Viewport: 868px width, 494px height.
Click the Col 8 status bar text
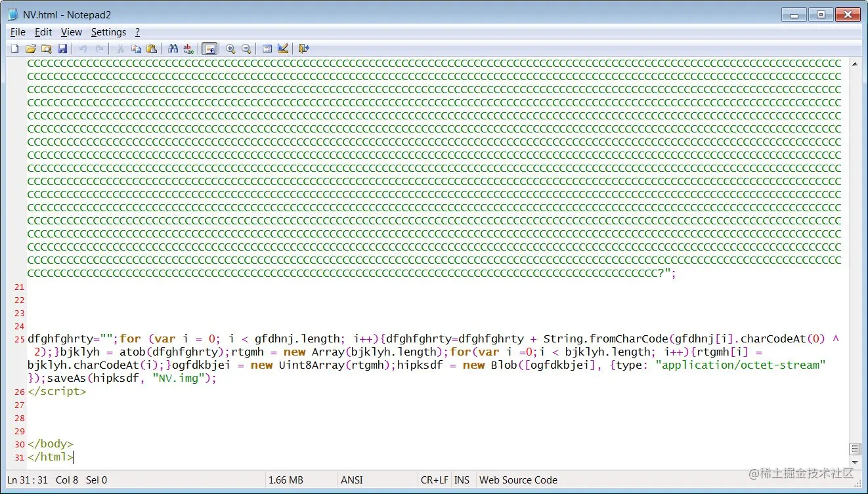(67, 480)
